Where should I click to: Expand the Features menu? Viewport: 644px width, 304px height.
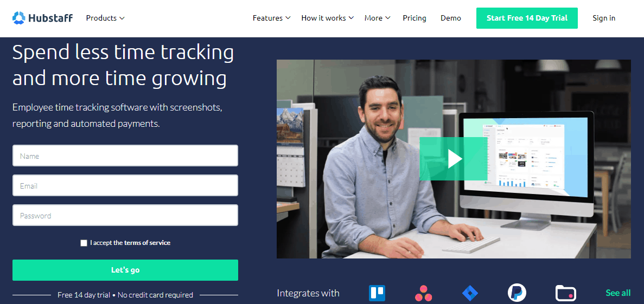pos(271,18)
